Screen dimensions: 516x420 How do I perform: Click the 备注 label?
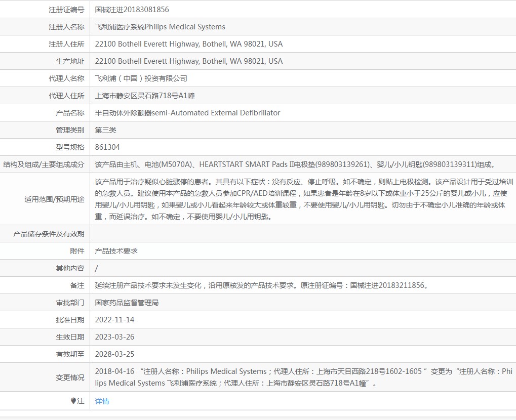(77, 285)
